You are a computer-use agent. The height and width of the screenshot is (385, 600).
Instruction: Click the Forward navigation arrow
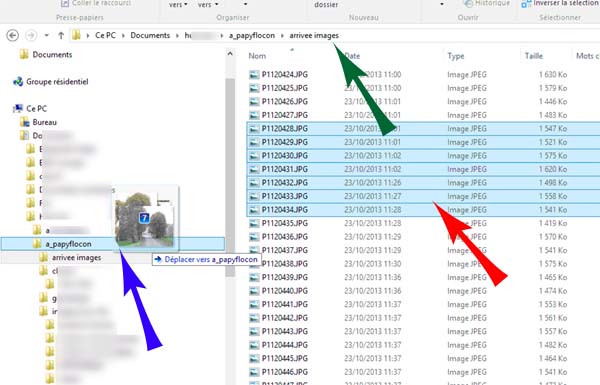coord(31,36)
